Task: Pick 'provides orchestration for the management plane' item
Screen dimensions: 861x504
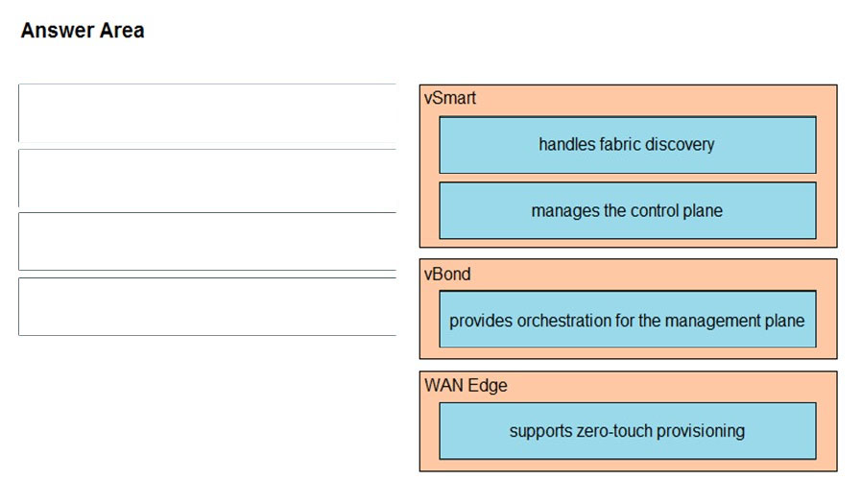Action: pos(628,320)
